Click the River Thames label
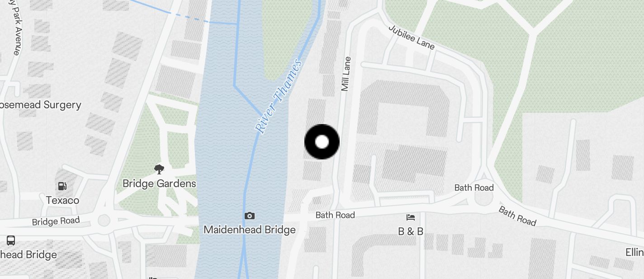Screen dimensions: 644x279 (x=279, y=96)
